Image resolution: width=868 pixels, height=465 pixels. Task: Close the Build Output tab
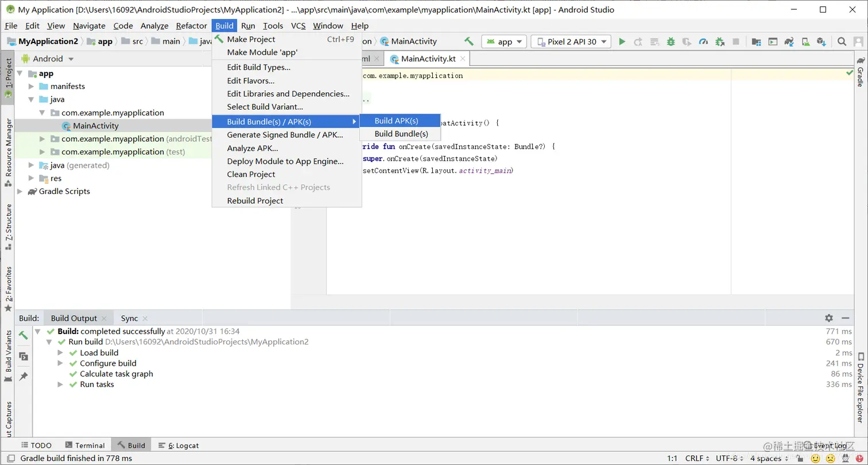click(x=104, y=319)
